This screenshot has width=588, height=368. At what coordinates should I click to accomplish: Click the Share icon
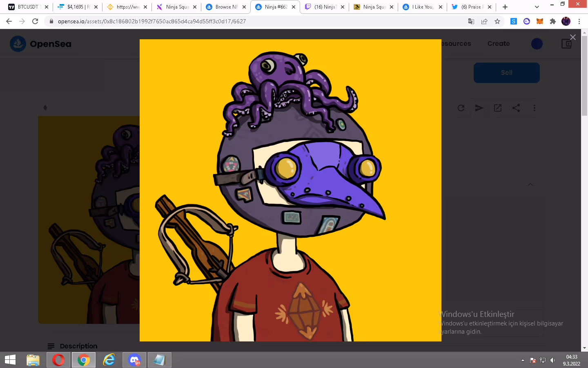point(516,108)
